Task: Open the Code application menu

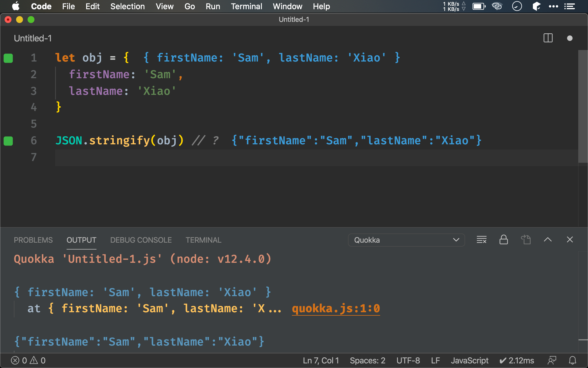Action: coord(41,6)
